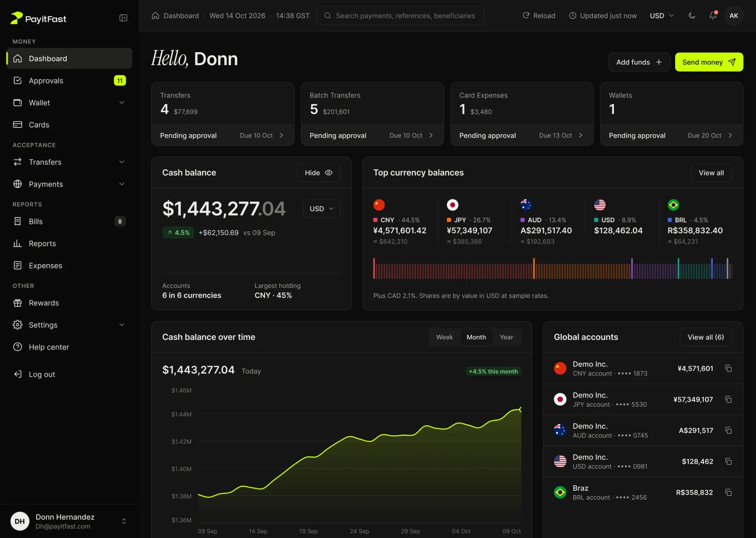Copy USD account 0981 details
The height and width of the screenshot is (538, 756).
728,462
